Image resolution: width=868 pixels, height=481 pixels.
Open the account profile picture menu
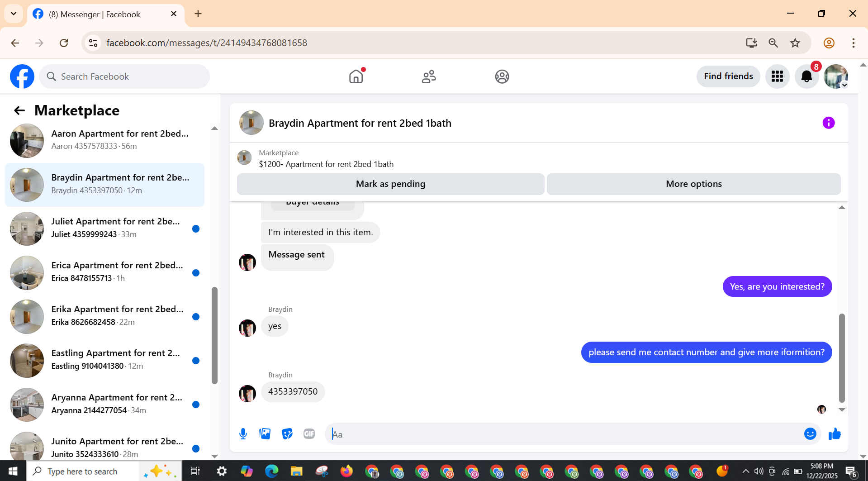(835, 76)
